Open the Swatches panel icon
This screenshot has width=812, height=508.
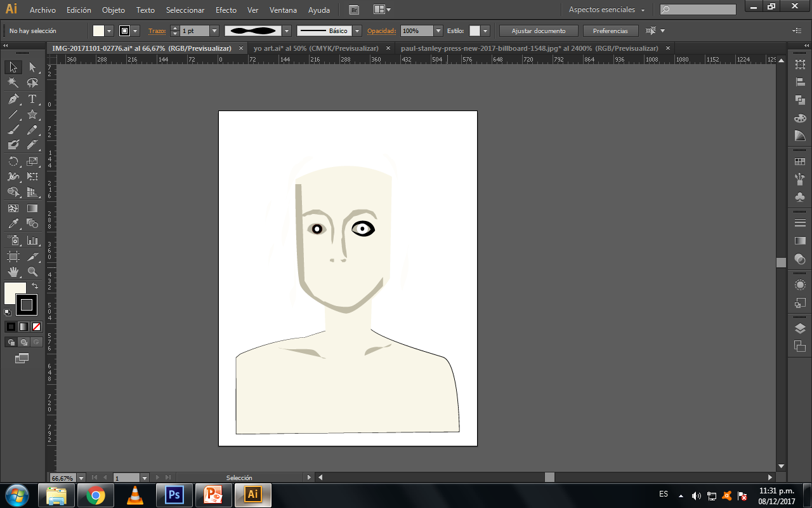click(800, 162)
